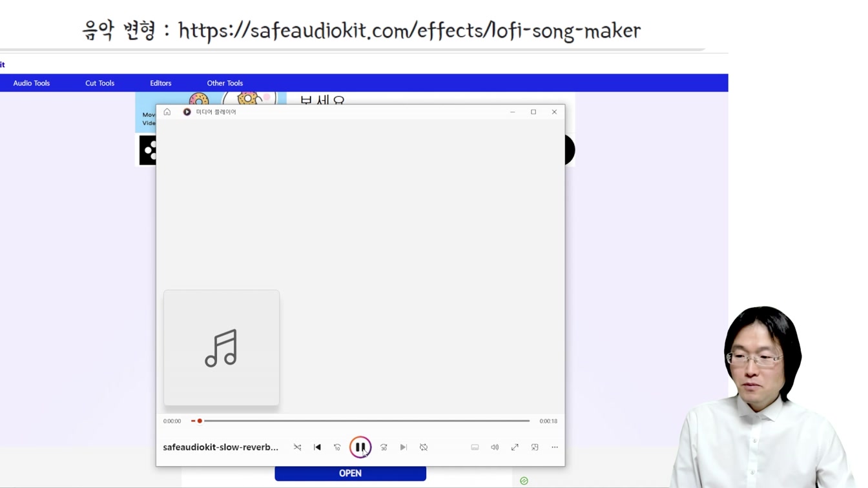Image resolution: width=868 pixels, height=488 pixels.
Task: Click the safeaudiokit-slow-reverb track title
Action: [221, 447]
